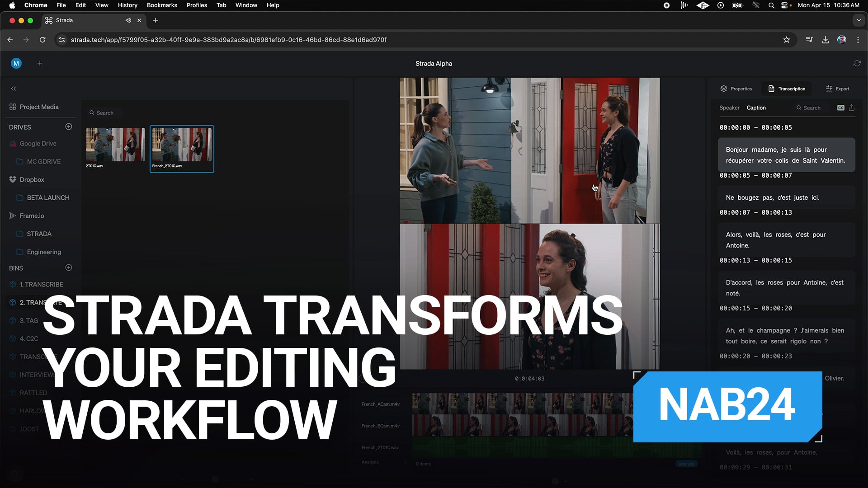Click the Google Drive icon
The image size is (868, 488).
[x=13, y=144]
